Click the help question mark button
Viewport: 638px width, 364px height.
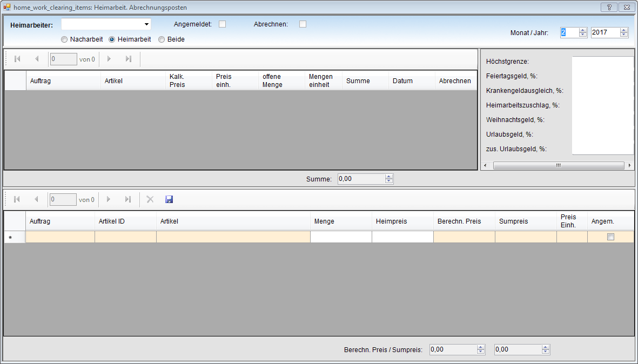click(609, 8)
